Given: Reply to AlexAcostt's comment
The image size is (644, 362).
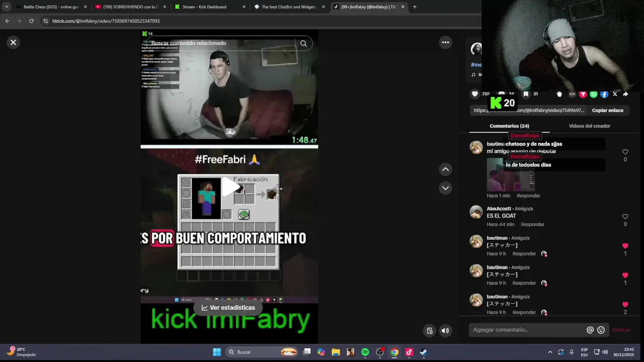Looking at the screenshot, I should 532,224.
